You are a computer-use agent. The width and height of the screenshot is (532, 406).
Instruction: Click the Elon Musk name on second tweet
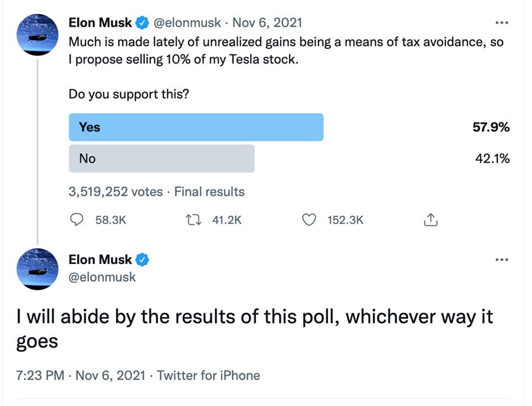[100, 260]
